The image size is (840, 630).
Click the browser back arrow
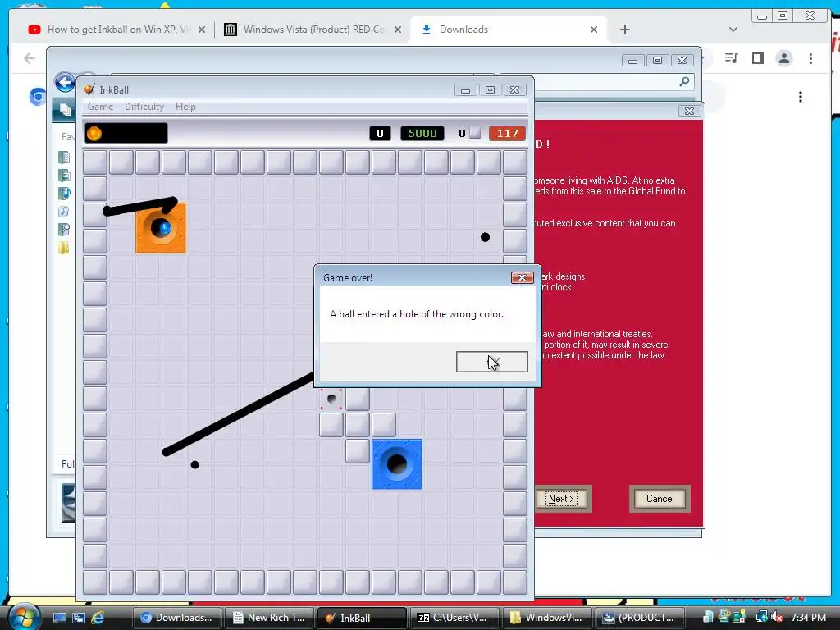30,58
